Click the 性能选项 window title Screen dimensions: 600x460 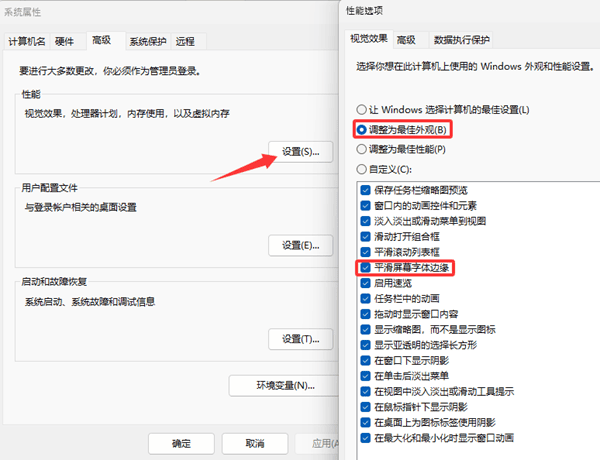[x=364, y=11]
